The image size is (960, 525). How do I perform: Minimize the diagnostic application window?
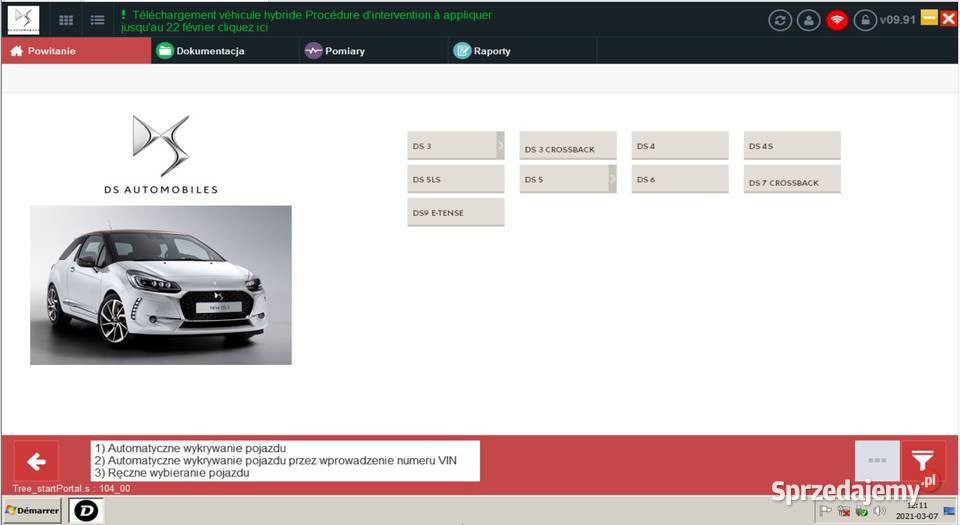click(929, 18)
